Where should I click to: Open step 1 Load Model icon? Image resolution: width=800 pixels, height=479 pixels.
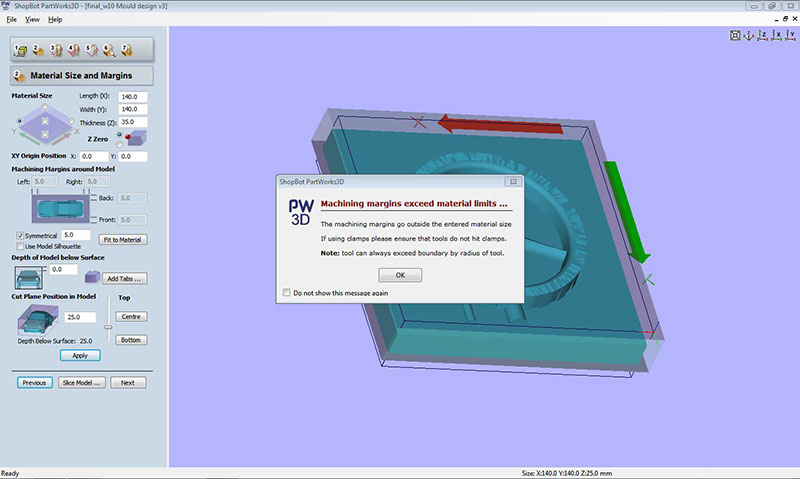(x=20, y=50)
